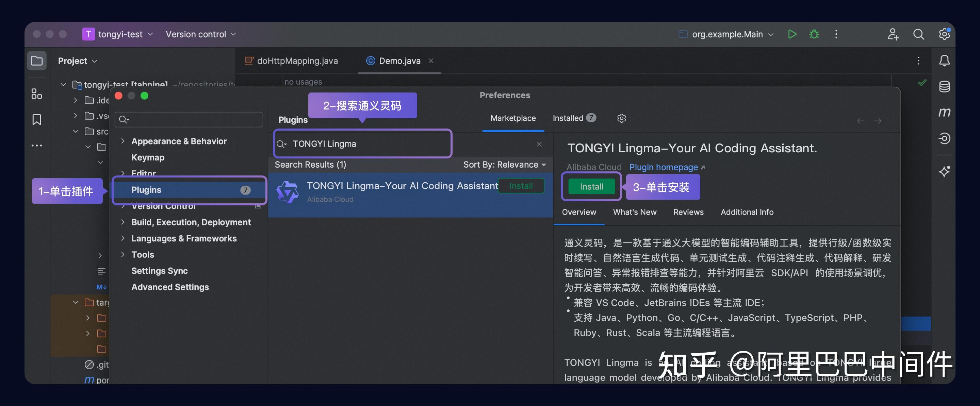
Task: Open Notifications bell icon
Action: (944, 61)
